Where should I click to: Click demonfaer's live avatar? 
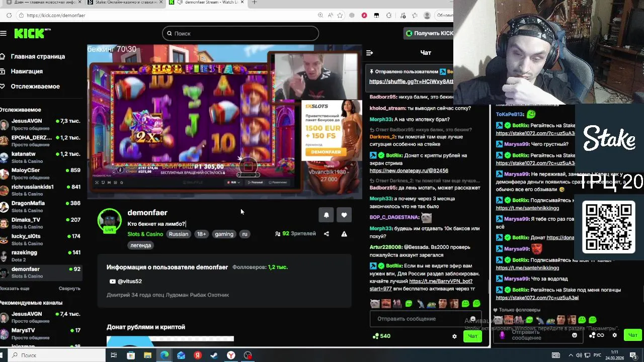pyautogui.click(x=109, y=220)
